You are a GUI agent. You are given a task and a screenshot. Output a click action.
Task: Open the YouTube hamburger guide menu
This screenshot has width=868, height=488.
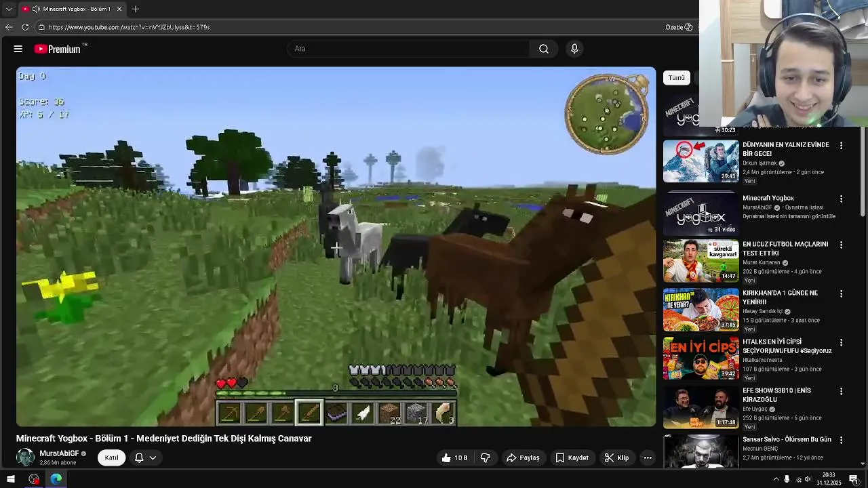[18, 49]
